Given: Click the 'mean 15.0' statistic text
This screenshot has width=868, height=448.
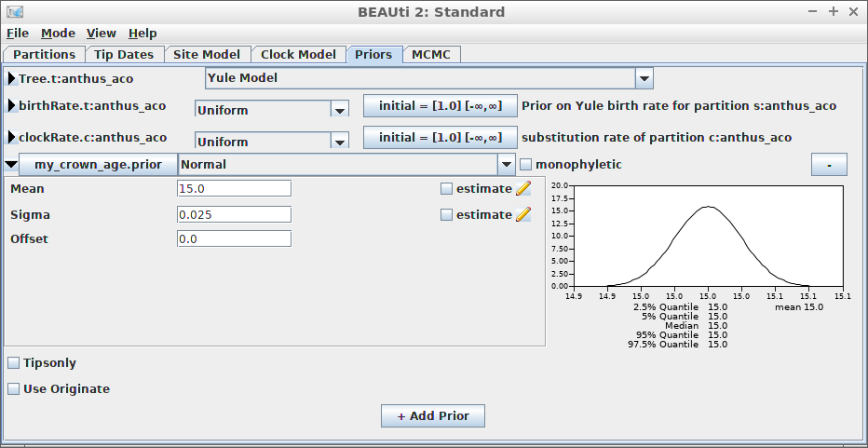Looking at the screenshot, I should pos(799,307).
